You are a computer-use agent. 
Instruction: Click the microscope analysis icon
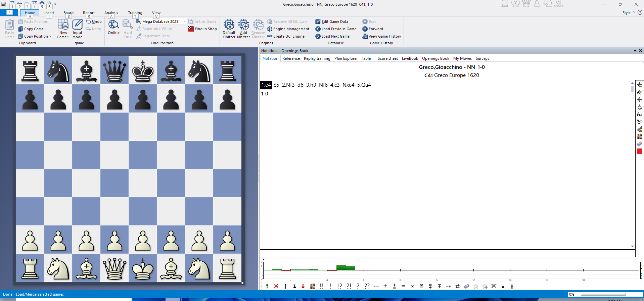[x=640, y=107]
